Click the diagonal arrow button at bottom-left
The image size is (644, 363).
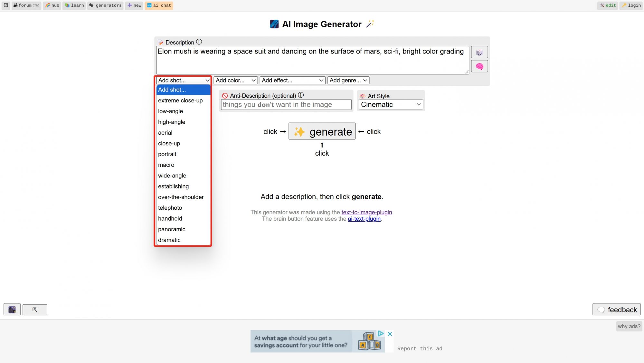pos(35,310)
